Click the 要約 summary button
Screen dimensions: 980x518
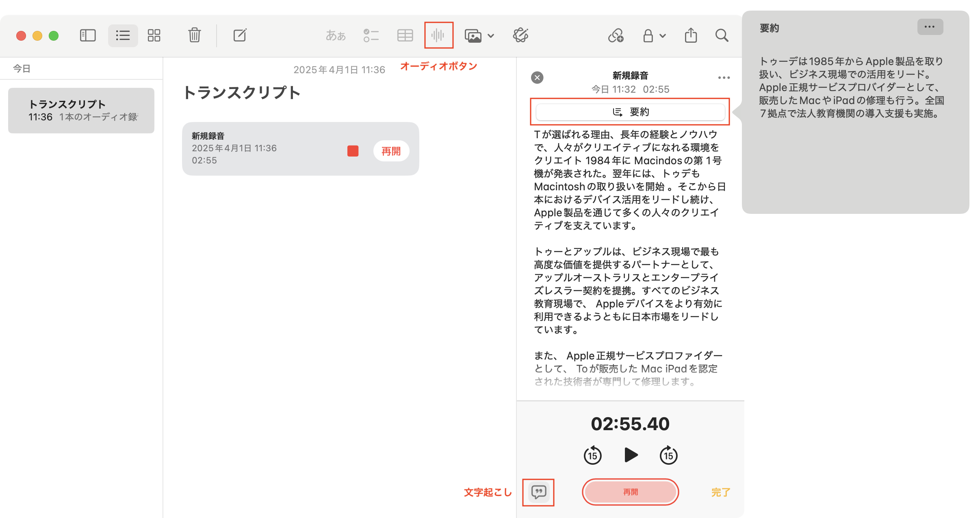tap(630, 112)
